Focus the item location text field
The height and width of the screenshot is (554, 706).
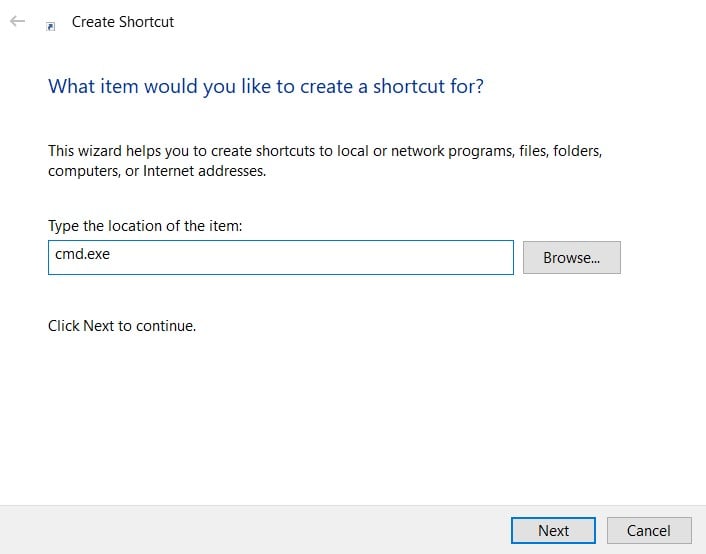point(280,257)
